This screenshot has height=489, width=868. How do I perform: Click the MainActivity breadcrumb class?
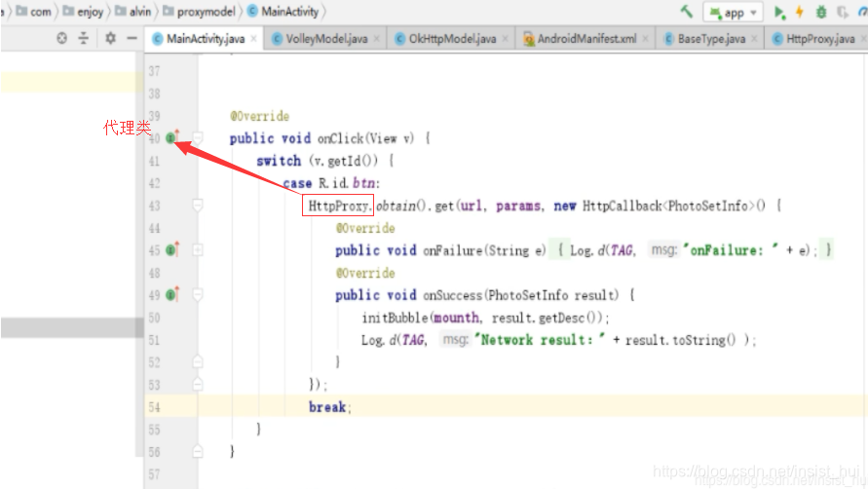283,12
